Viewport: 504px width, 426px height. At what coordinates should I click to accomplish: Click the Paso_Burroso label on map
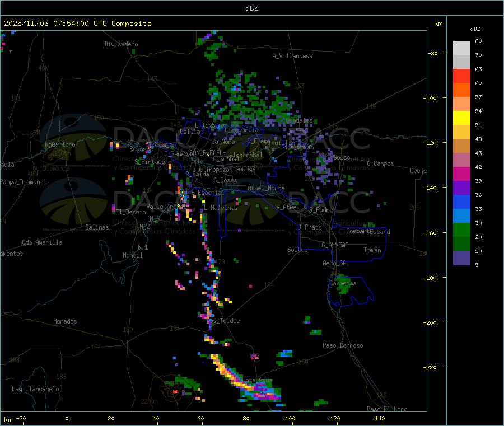tap(343, 345)
